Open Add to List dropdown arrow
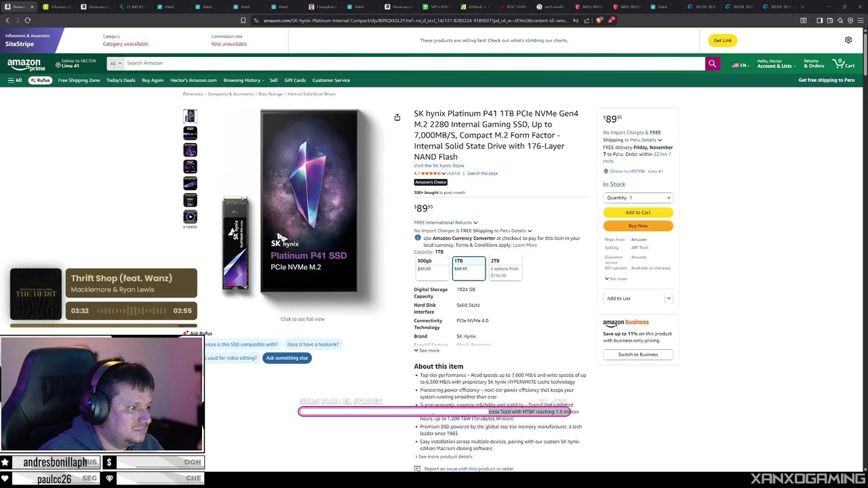868x488 pixels. [669, 298]
